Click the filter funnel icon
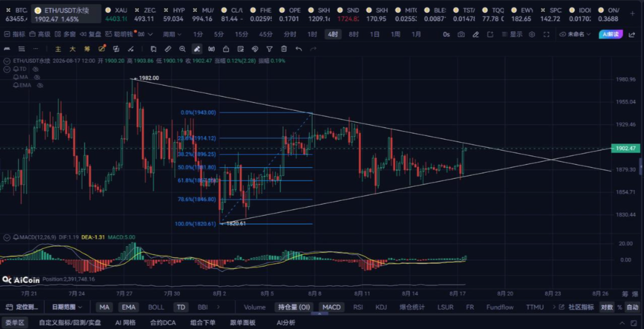 (269, 49)
